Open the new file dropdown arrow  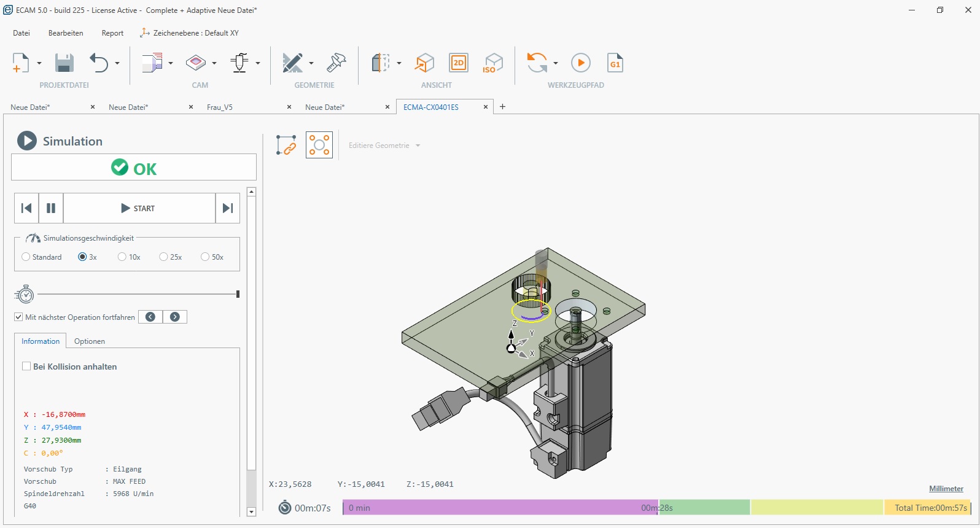[39, 63]
